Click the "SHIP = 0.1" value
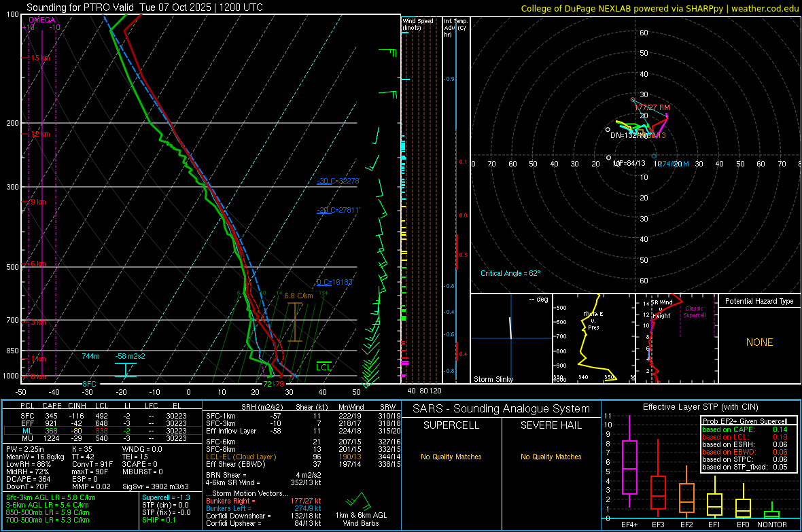The image size is (802, 532). (x=158, y=520)
